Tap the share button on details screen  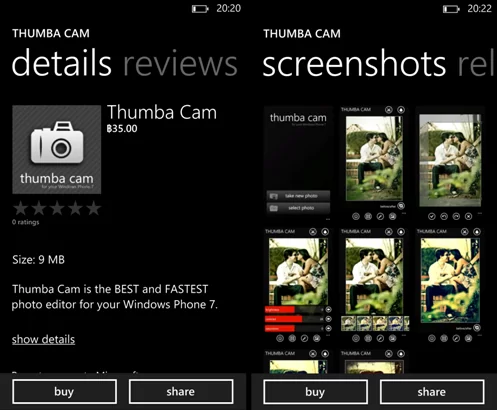(x=181, y=391)
